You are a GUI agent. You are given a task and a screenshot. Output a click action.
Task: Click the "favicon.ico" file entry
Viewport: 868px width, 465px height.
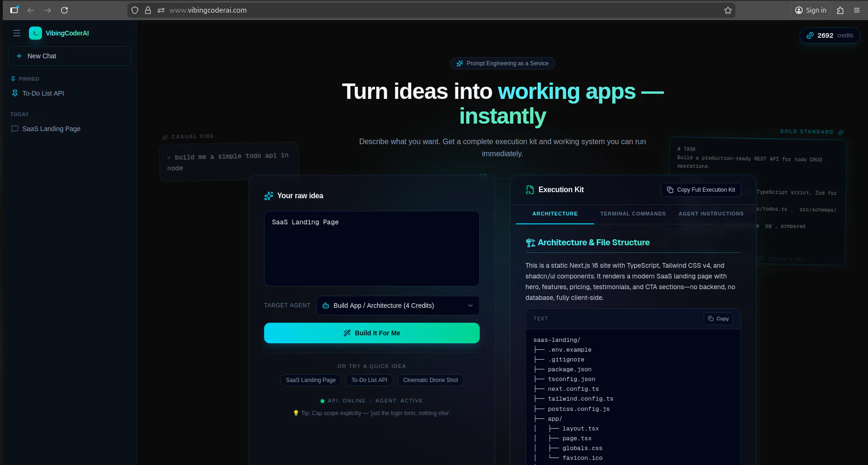tap(582, 458)
